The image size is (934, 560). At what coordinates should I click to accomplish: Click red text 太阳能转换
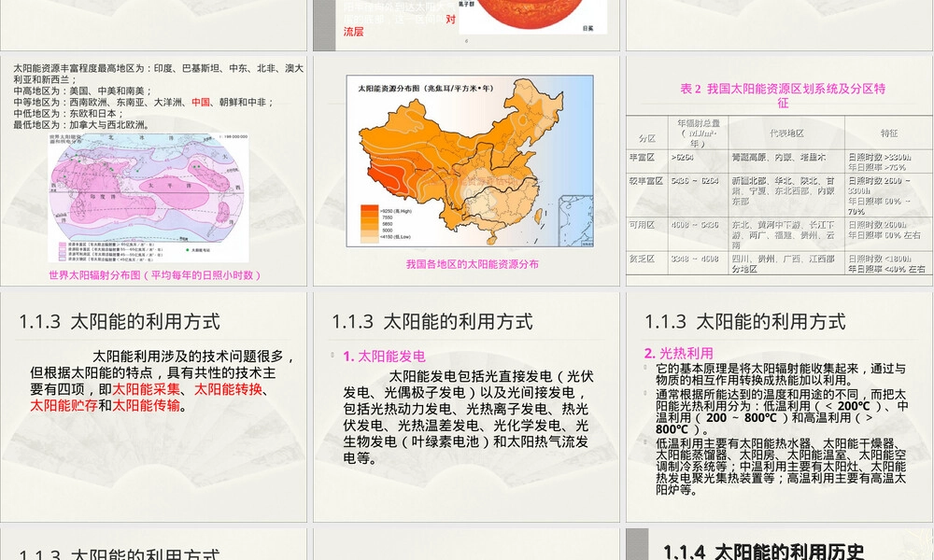point(228,389)
